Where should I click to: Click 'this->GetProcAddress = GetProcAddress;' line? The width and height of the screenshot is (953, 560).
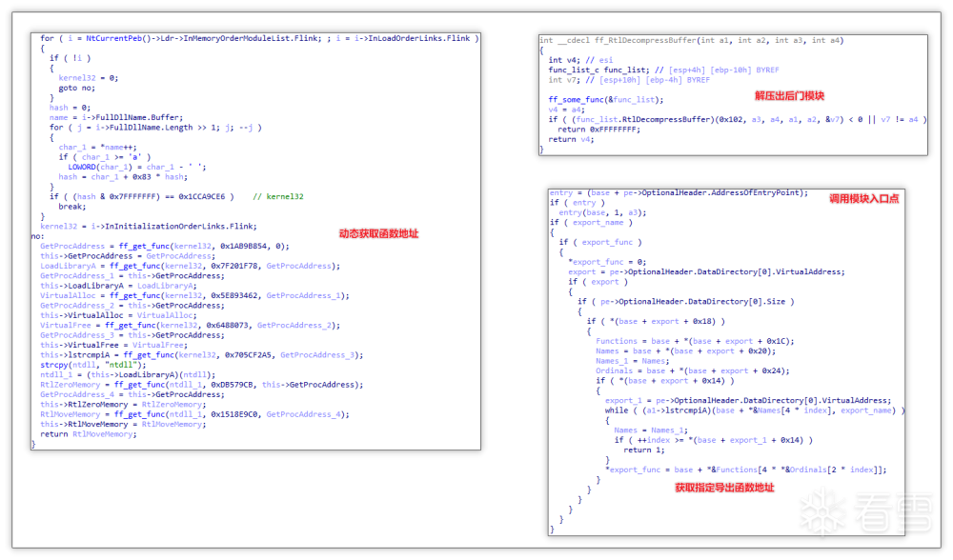(x=128, y=256)
